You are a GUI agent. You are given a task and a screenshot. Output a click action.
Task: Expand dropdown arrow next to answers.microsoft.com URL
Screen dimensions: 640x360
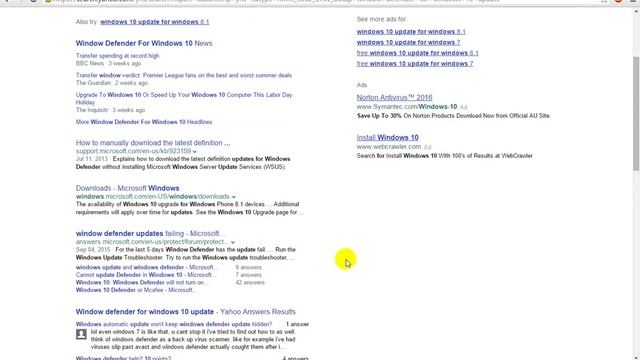point(233,242)
